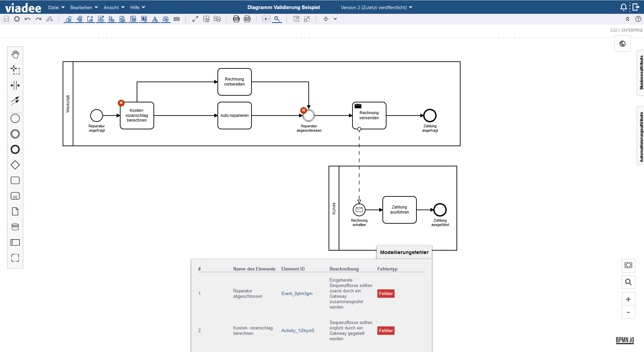Export diagram as PNG image
Image resolution: width=644 pixels, height=352 pixels.
247,19
